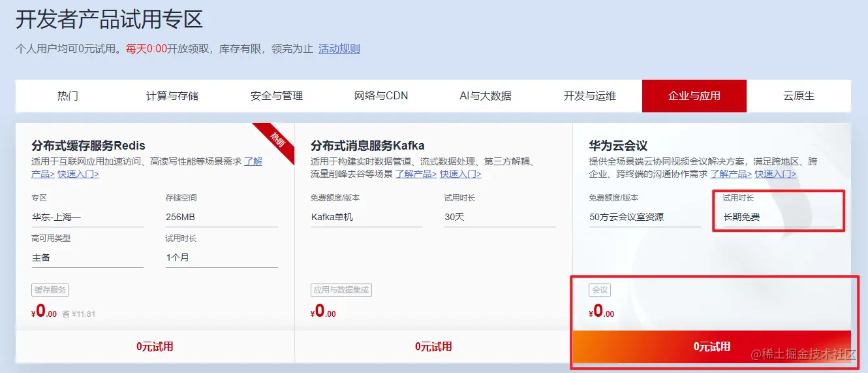Open 华为云会议 快速入门 link
Viewport: 868px width, 373px height.
click(x=776, y=174)
